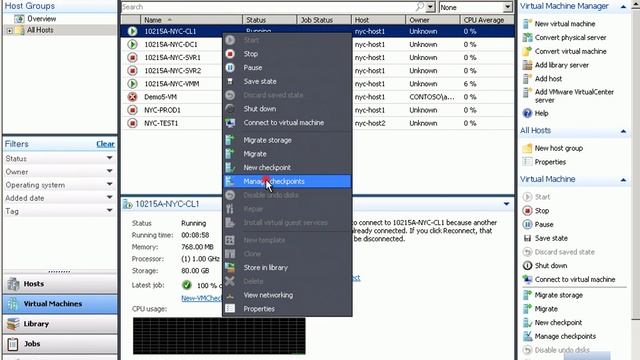The height and width of the screenshot is (360, 640).
Task: Click the Library navigation icon
Action: coord(13,324)
